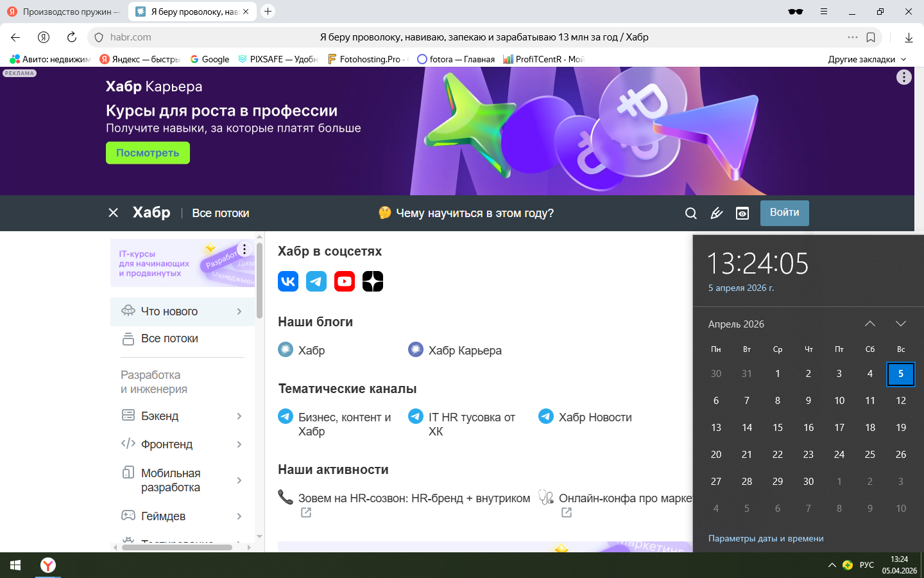Screen dimensions: 924x578
Task: Close the Habr side menu with the X
Action: [x=114, y=213]
